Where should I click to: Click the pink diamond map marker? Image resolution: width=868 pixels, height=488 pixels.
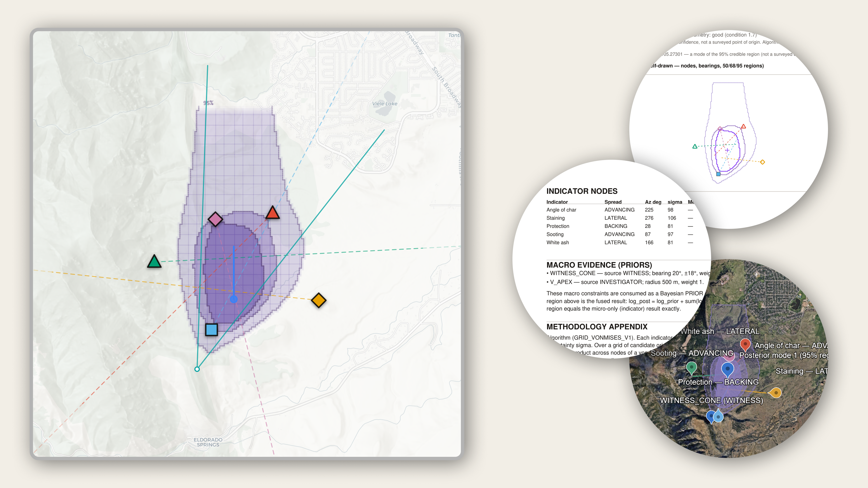pyautogui.click(x=215, y=219)
